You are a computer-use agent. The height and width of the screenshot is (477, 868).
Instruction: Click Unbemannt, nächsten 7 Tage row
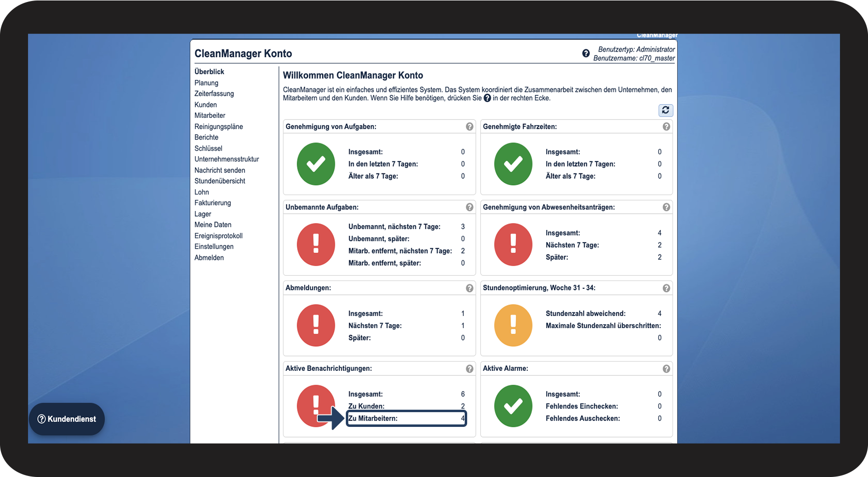[406, 227]
